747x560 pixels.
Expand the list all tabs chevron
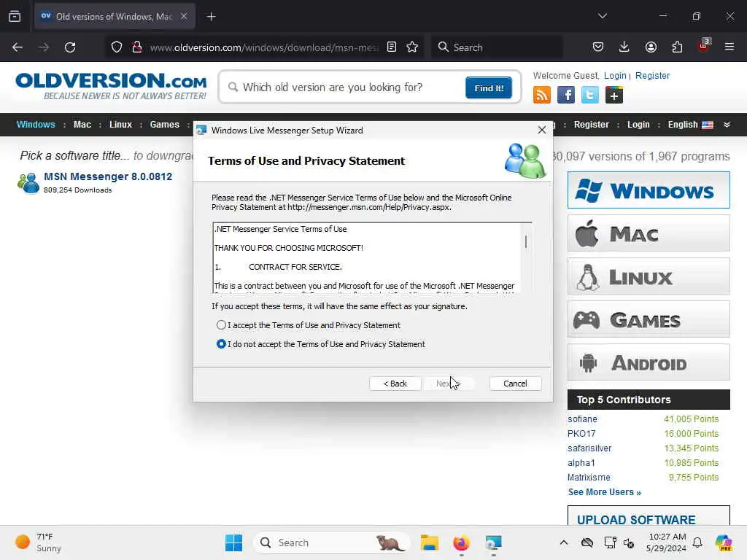click(603, 16)
